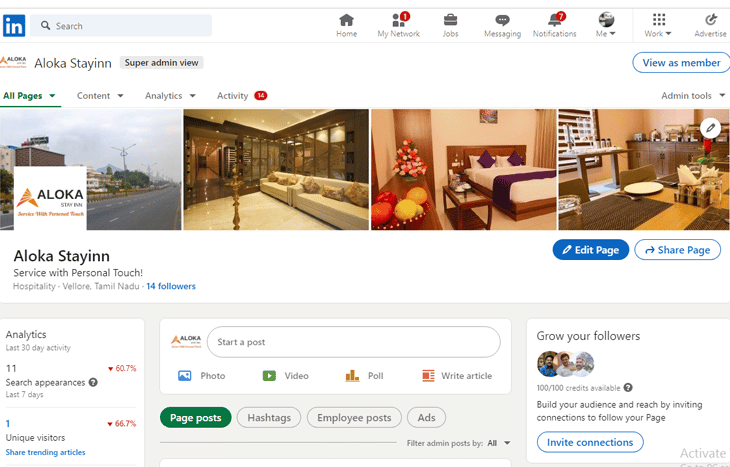The height and width of the screenshot is (467, 730).
Task: Click the LinkedIn logo icon
Action: click(x=14, y=25)
